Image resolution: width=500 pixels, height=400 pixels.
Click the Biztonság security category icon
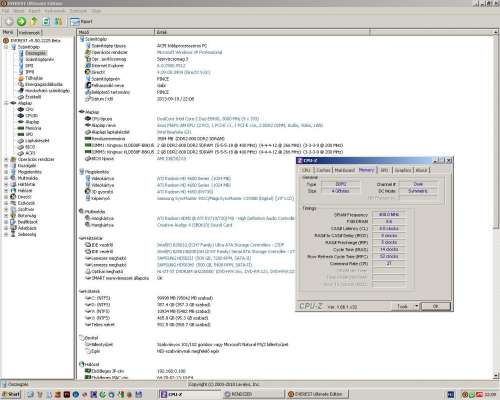pos(13,216)
